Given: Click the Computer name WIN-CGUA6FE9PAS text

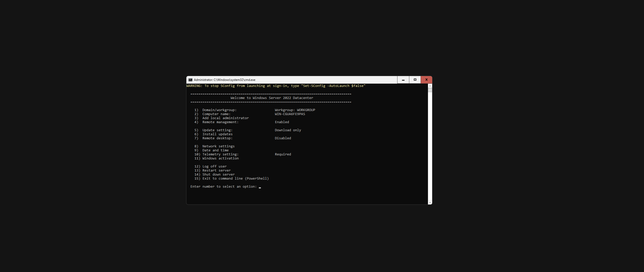Looking at the screenshot, I should (290, 114).
